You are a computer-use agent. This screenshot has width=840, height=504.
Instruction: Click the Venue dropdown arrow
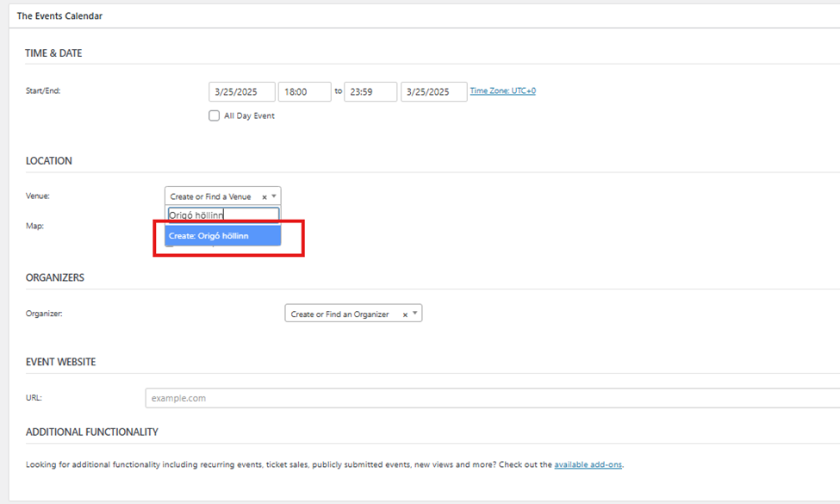(274, 196)
